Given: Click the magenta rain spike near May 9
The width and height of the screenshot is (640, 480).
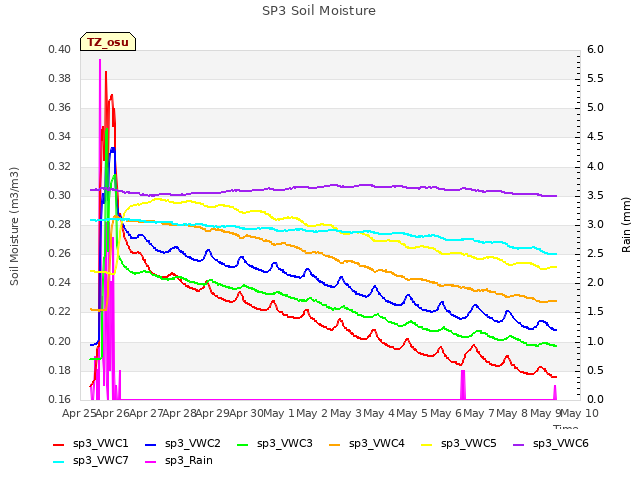Looking at the screenshot, I should point(555,392).
